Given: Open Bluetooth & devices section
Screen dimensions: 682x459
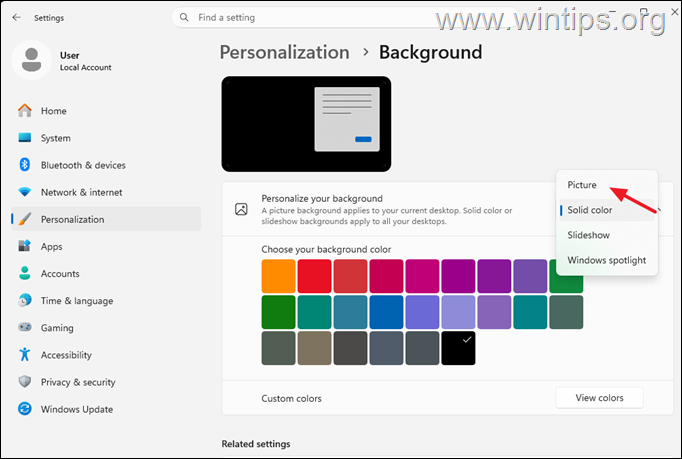Looking at the screenshot, I should 106,165.
